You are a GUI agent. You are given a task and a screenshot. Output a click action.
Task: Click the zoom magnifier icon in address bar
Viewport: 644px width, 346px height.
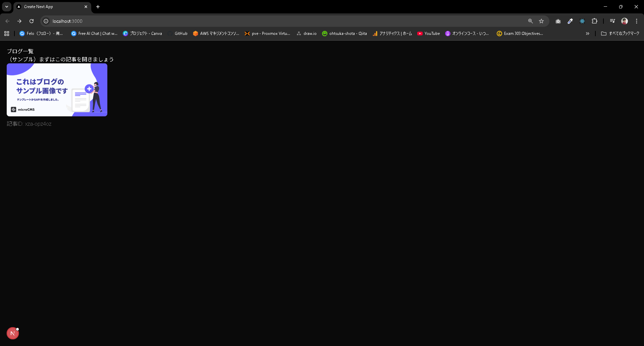pos(530,21)
